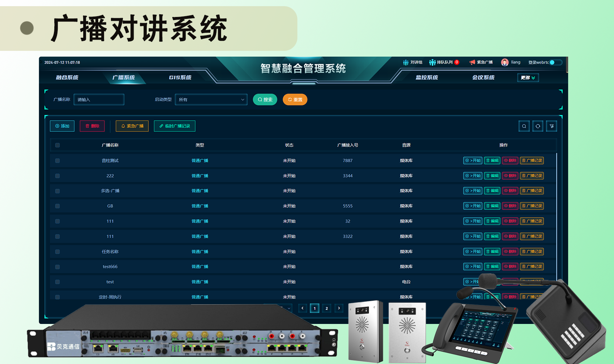Check the 音柱测试 row checkbox
This screenshot has height=364, width=614.
pos(57,161)
